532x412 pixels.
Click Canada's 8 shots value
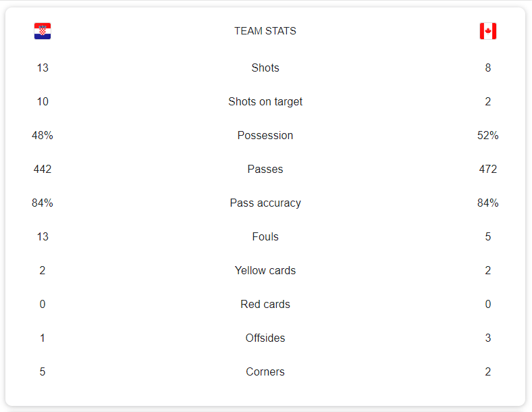[488, 68]
